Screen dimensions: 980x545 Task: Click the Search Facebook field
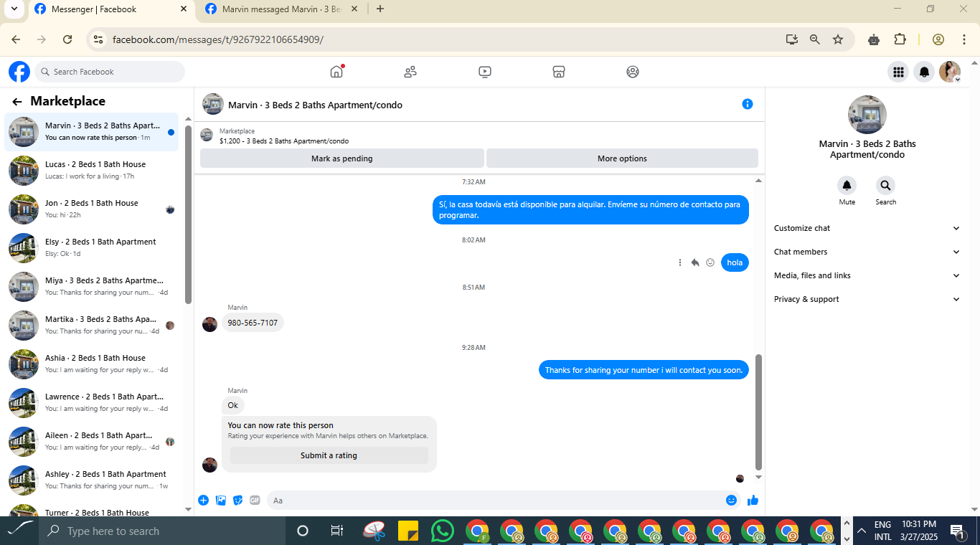click(110, 72)
